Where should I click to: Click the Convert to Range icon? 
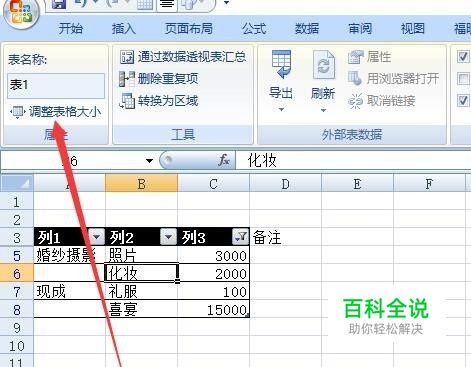click(127, 101)
